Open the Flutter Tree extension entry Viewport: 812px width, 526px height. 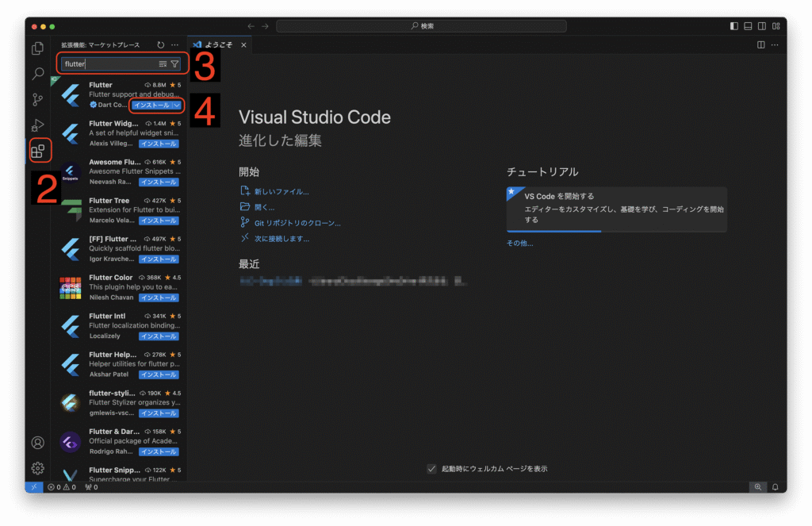(x=119, y=210)
